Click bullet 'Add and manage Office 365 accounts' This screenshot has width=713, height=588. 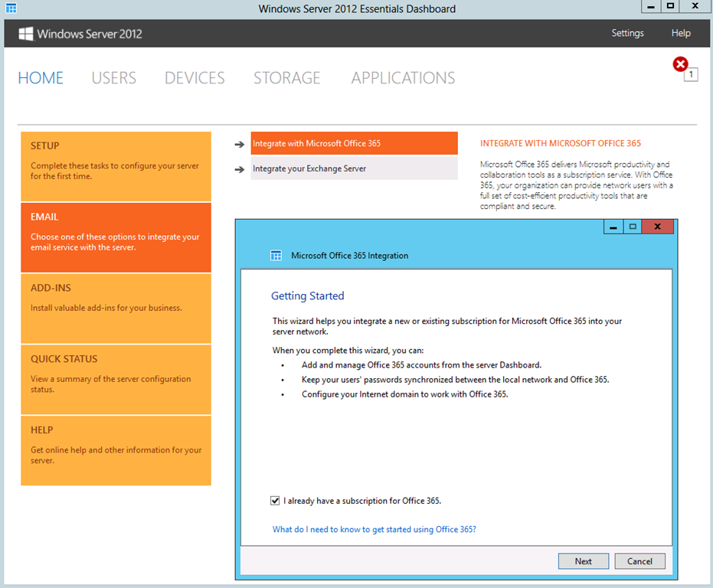pos(421,365)
